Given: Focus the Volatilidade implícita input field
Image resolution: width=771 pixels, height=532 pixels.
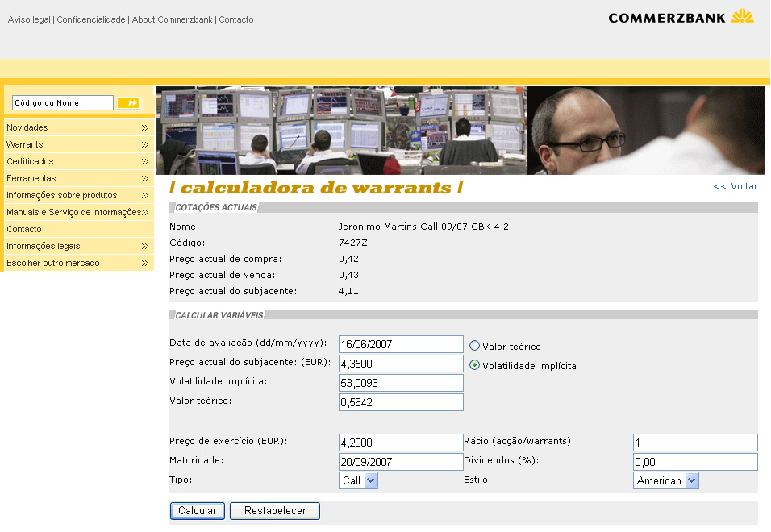Looking at the screenshot, I should [x=401, y=383].
